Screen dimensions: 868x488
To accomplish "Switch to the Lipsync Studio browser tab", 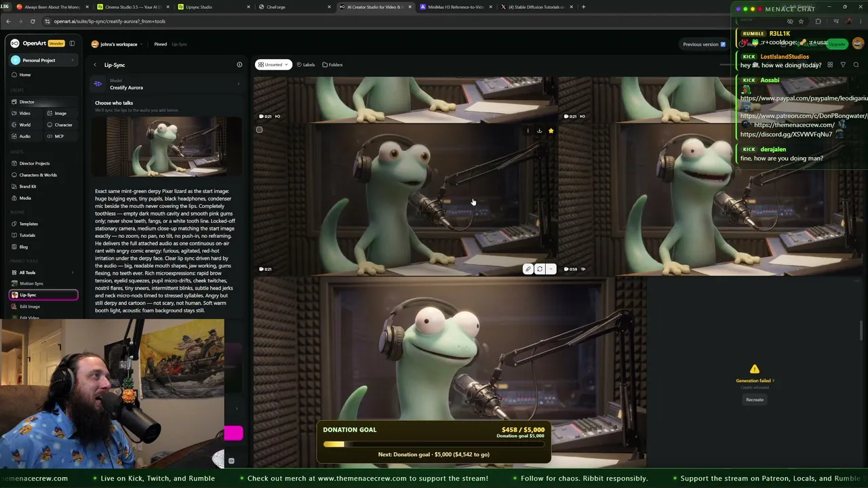I will (214, 7).
